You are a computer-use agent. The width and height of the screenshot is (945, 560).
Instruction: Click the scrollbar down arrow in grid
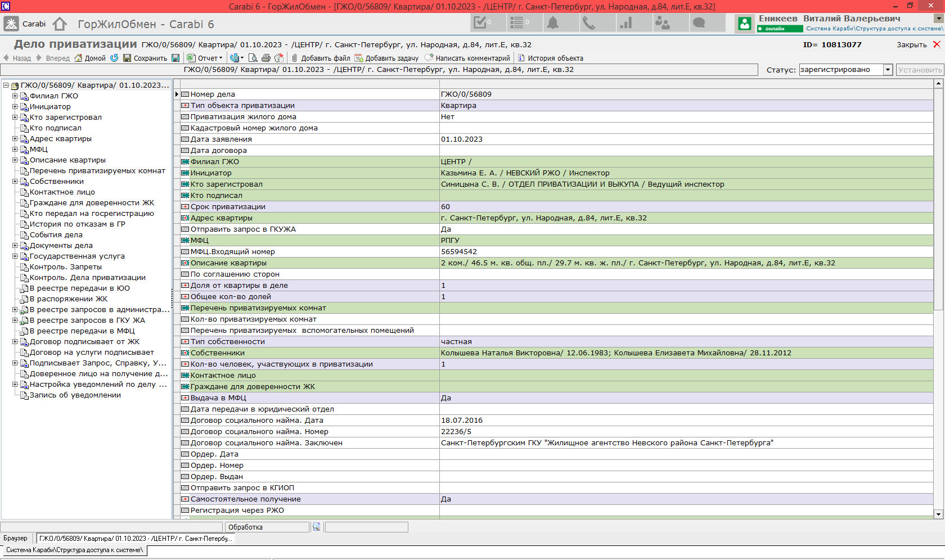(938, 514)
